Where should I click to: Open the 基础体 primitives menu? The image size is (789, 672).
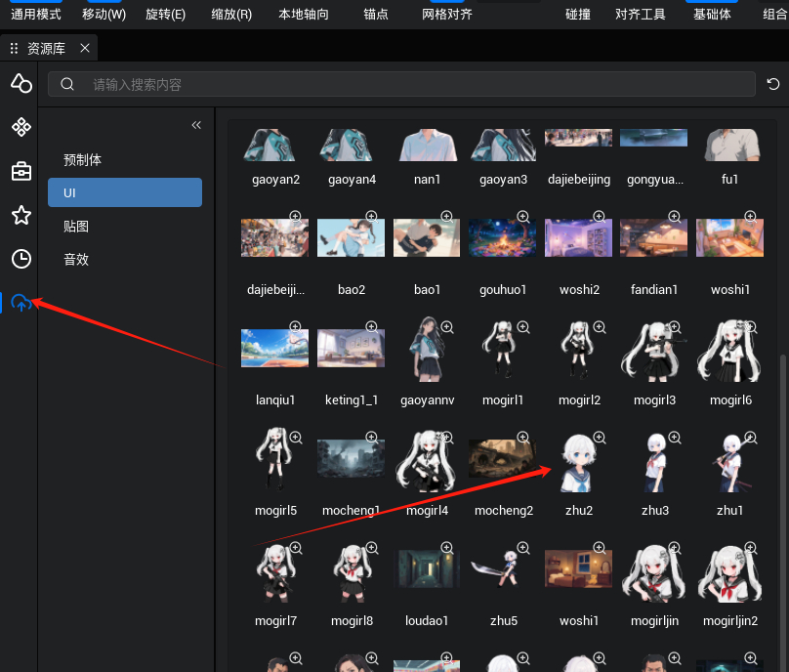pyautogui.click(x=712, y=14)
